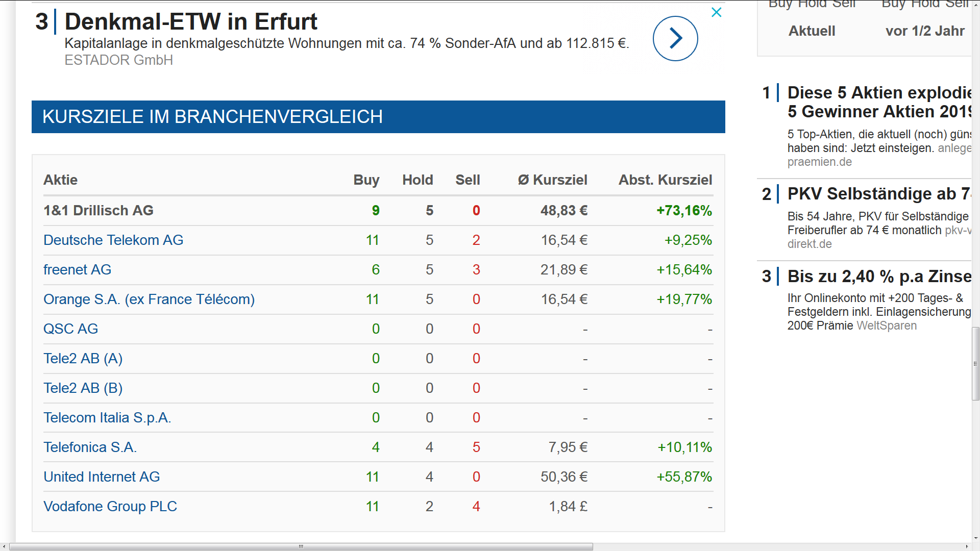Open the United Internet AG link
Viewport: 980px width, 551px height.
point(102,477)
